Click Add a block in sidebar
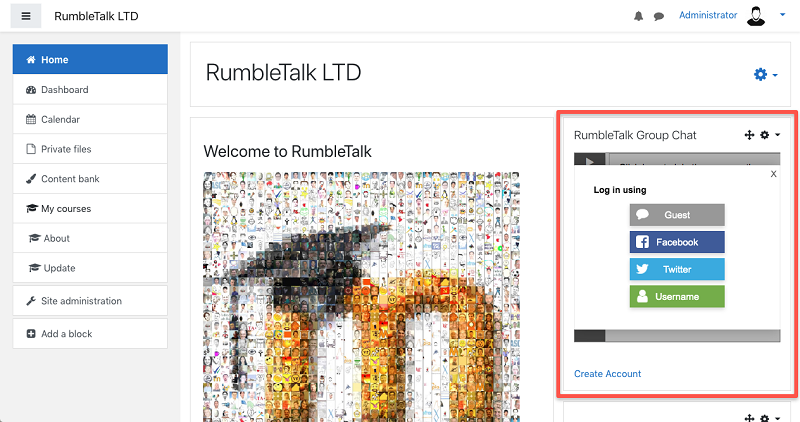Image resolution: width=800 pixels, height=422 pixels. [90, 333]
